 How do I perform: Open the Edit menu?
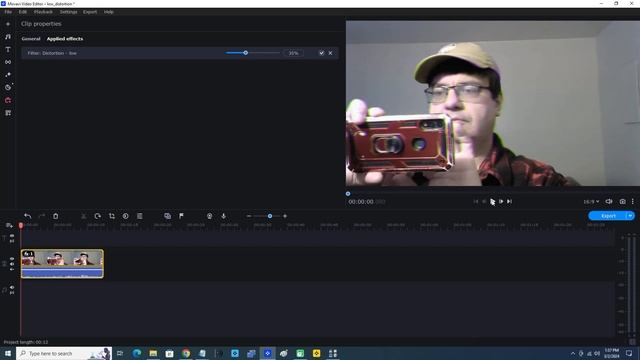tap(22, 12)
